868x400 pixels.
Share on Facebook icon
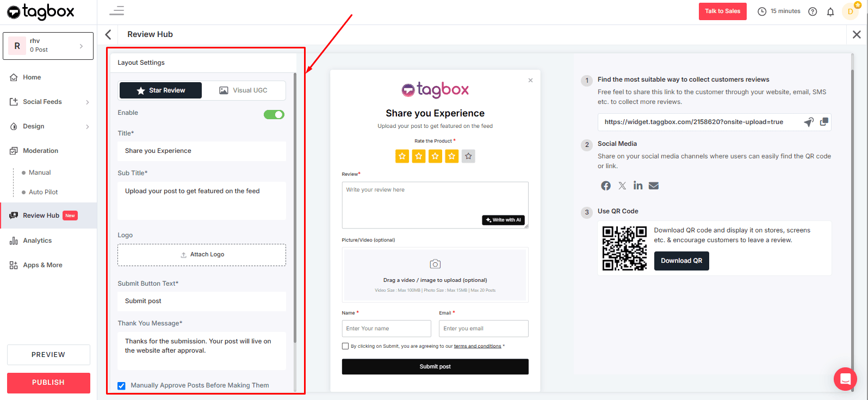606,186
